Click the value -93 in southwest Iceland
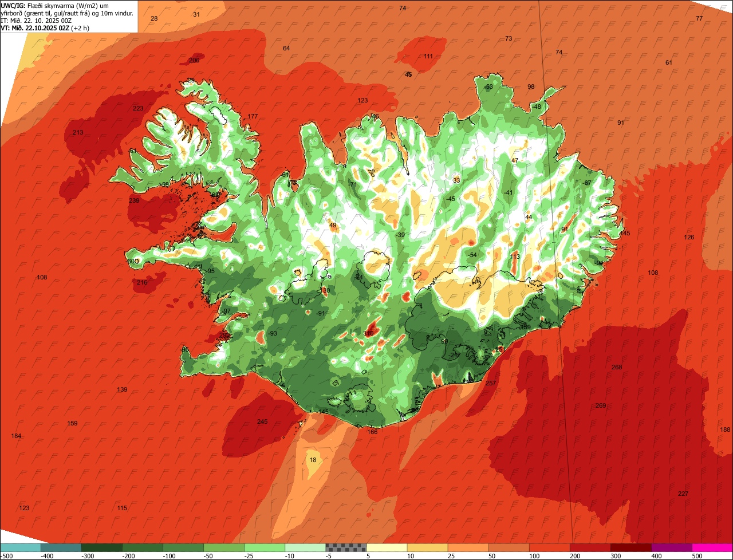This screenshot has height=560, width=733. (x=273, y=333)
